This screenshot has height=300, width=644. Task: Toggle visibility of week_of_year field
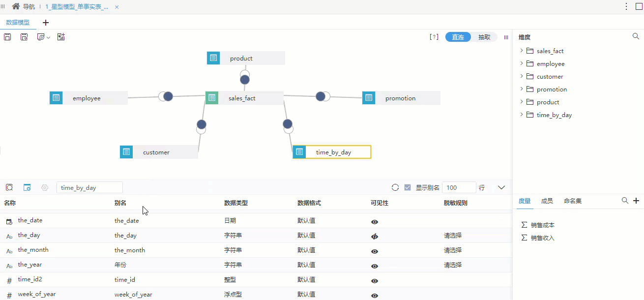(x=375, y=296)
